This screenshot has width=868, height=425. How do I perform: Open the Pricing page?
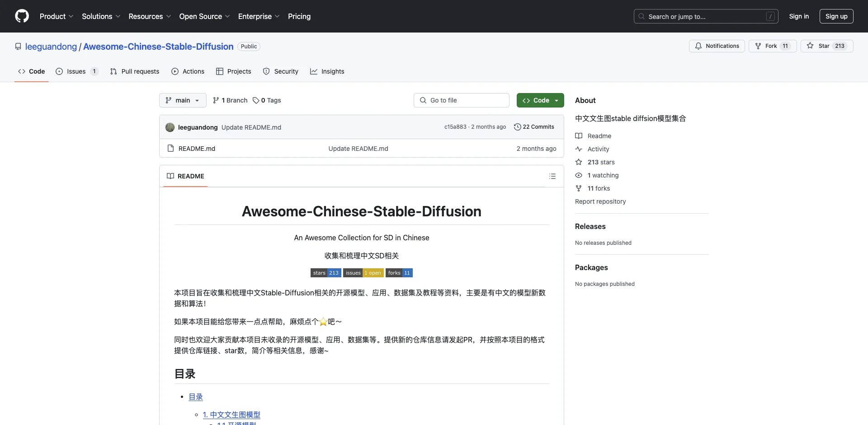(299, 16)
